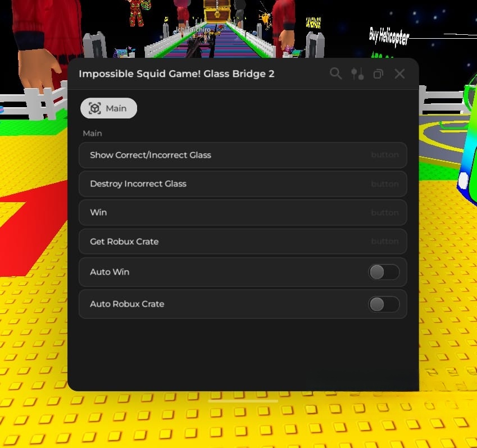The height and width of the screenshot is (448, 477).
Task: Click the IchiTaichiro player name tag
Action: coord(192,30)
